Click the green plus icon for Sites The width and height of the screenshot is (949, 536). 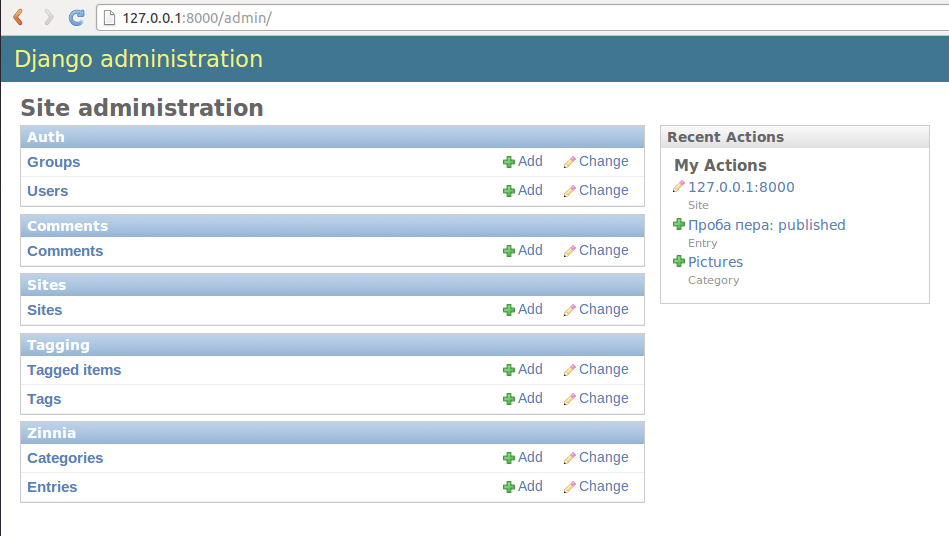point(509,310)
